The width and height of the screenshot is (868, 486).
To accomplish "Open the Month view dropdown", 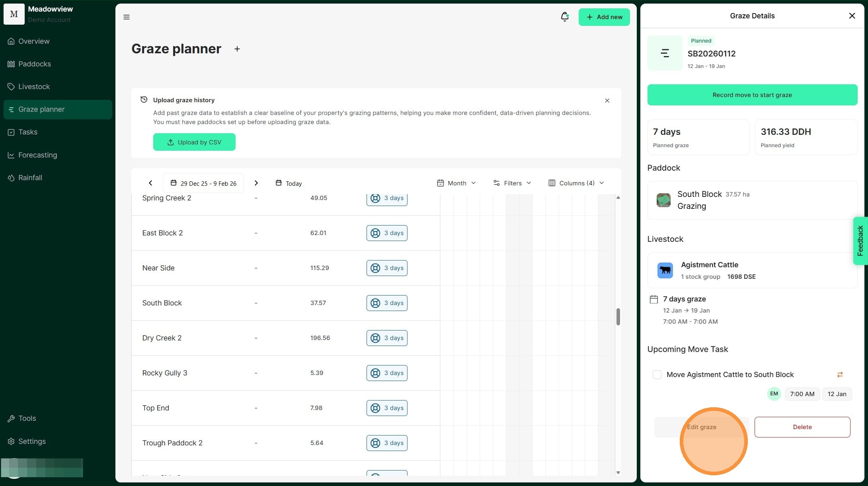I will point(456,183).
